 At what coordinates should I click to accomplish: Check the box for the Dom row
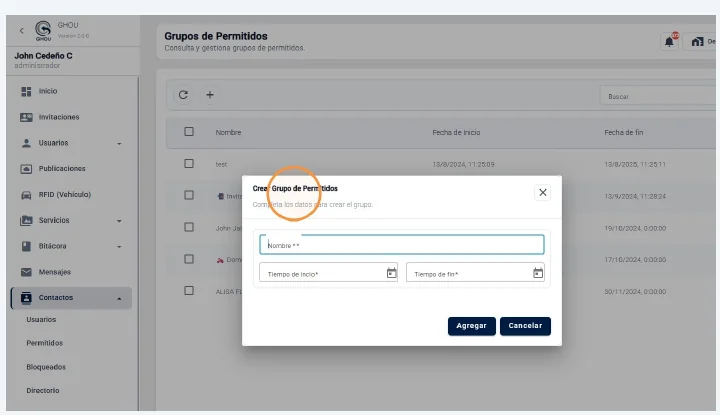coord(189,259)
